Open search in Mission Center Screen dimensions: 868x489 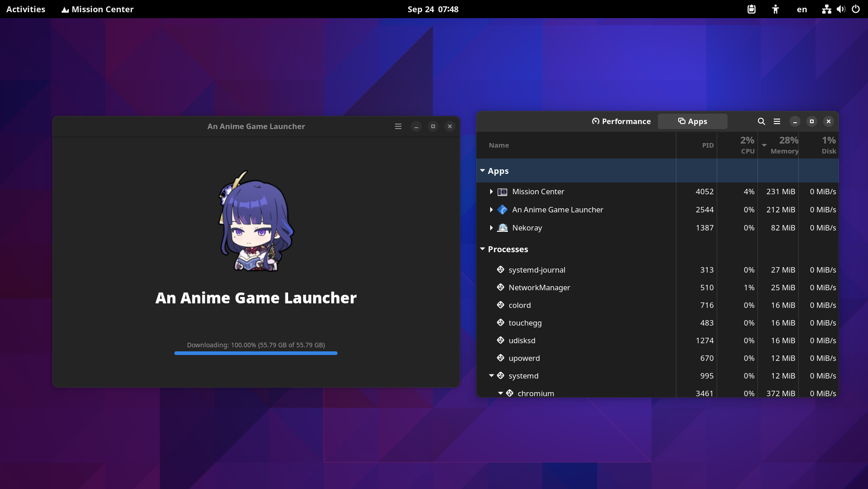[761, 121]
